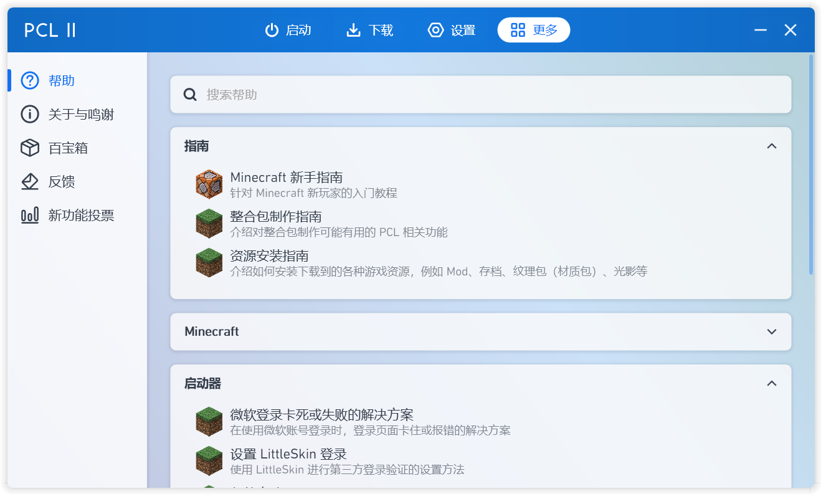Click the 启动器 section header title
The width and height of the screenshot is (831, 504).
(203, 383)
